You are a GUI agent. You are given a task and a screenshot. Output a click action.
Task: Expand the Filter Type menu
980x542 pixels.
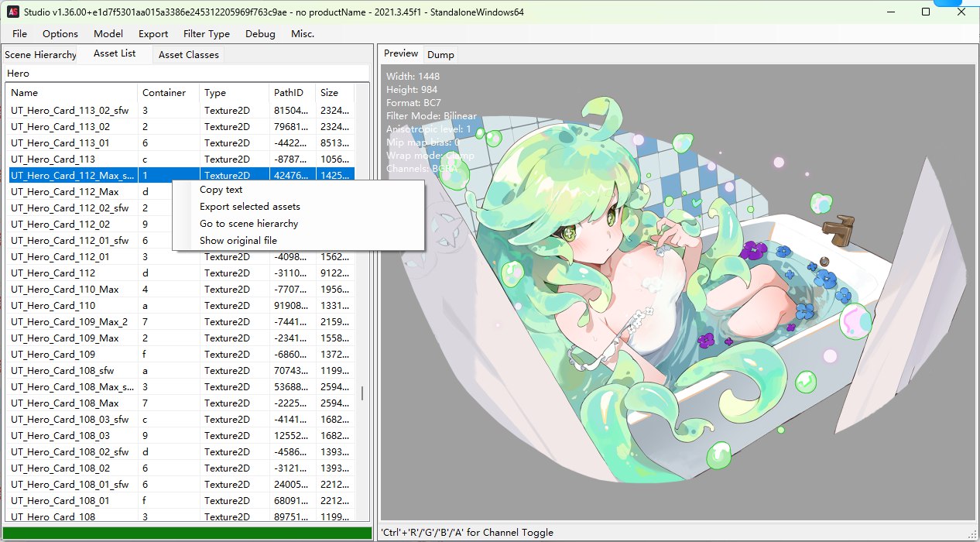point(206,33)
